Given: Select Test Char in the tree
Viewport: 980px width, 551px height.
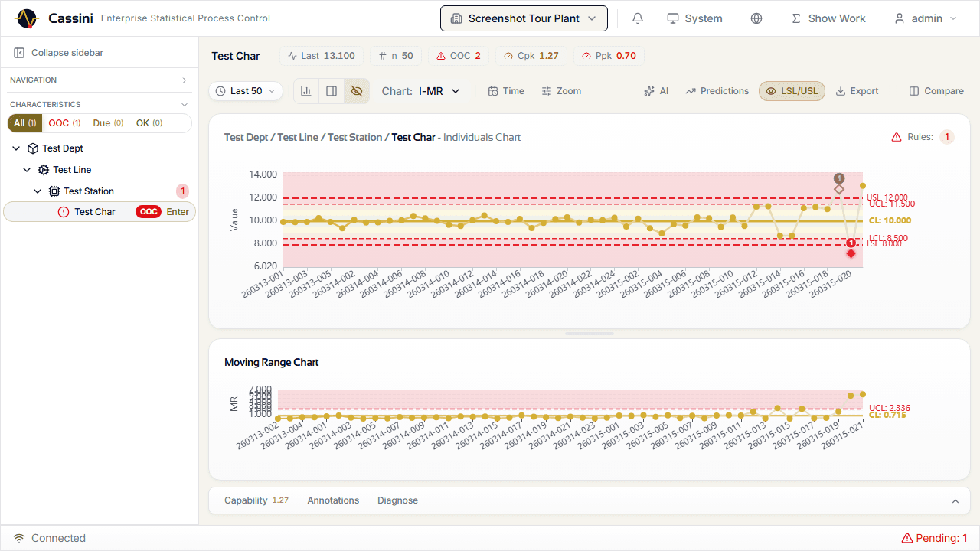Looking at the screenshot, I should pos(94,212).
